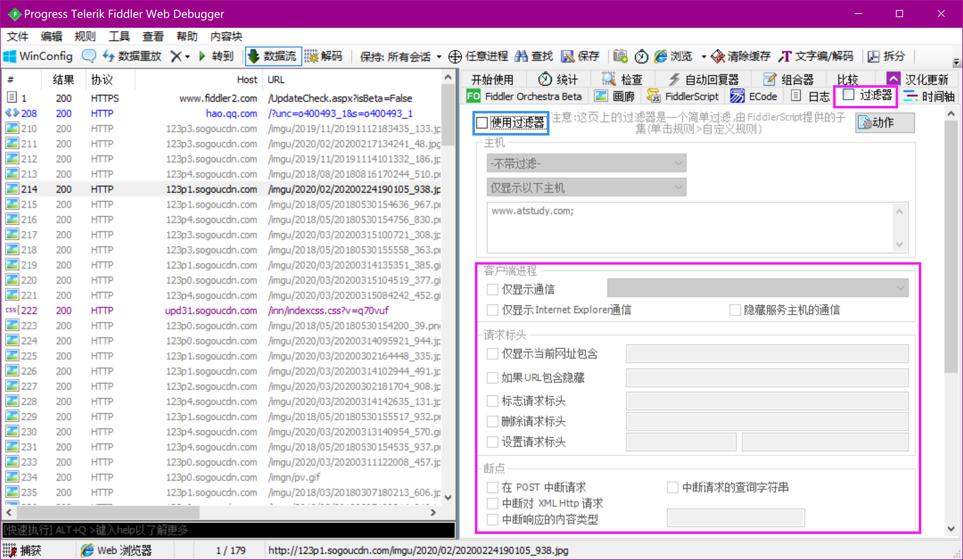The height and width of the screenshot is (560, 963).
Task: Open 汉化更新 tab
Action: tap(918, 80)
